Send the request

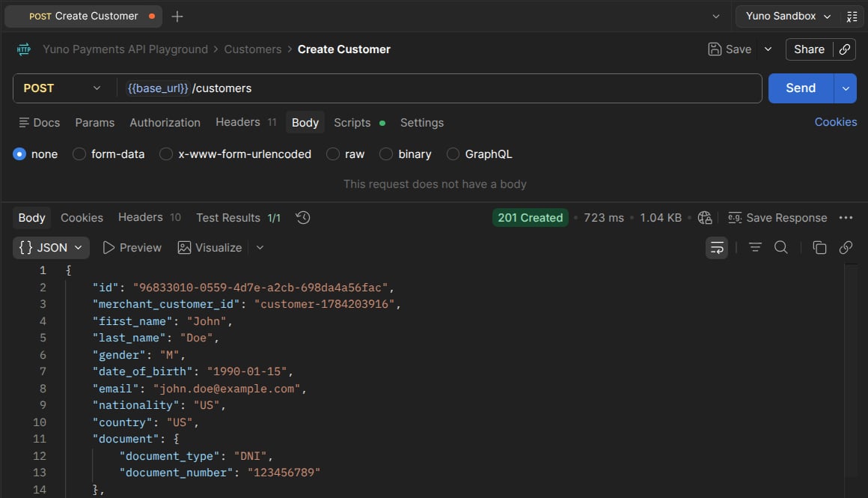(x=801, y=88)
